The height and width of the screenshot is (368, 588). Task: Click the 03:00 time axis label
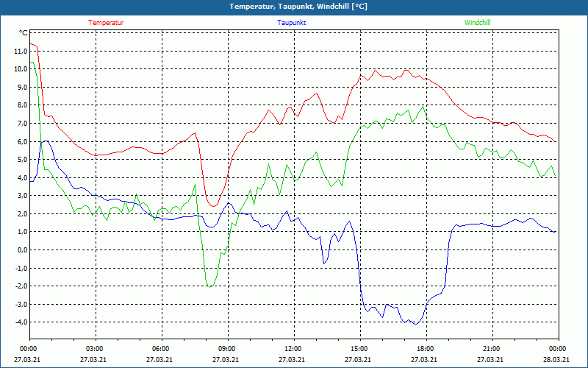click(x=95, y=349)
